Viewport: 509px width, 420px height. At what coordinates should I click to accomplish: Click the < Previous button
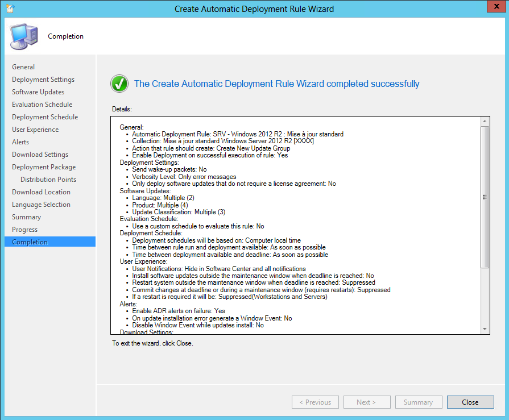tap(315, 402)
